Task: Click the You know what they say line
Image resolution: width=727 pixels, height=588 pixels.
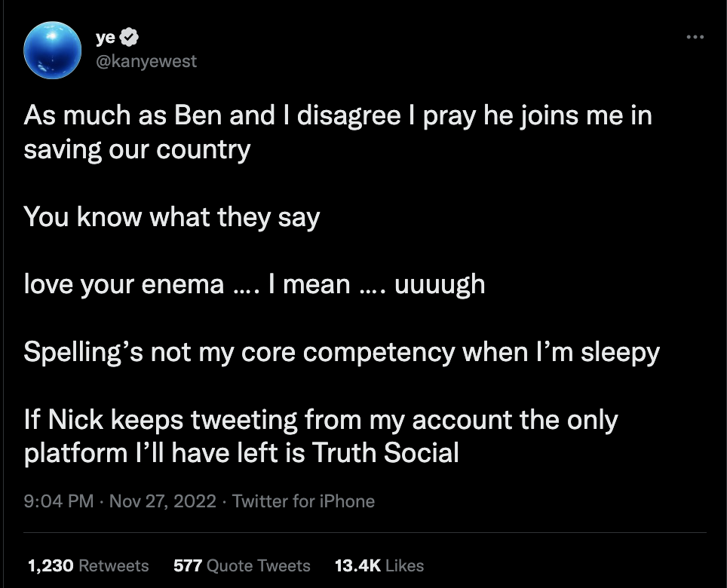Action: [x=172, y=217]
